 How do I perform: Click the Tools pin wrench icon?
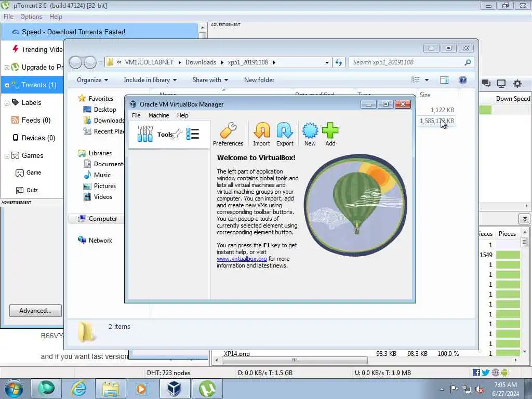click(177, 135)
